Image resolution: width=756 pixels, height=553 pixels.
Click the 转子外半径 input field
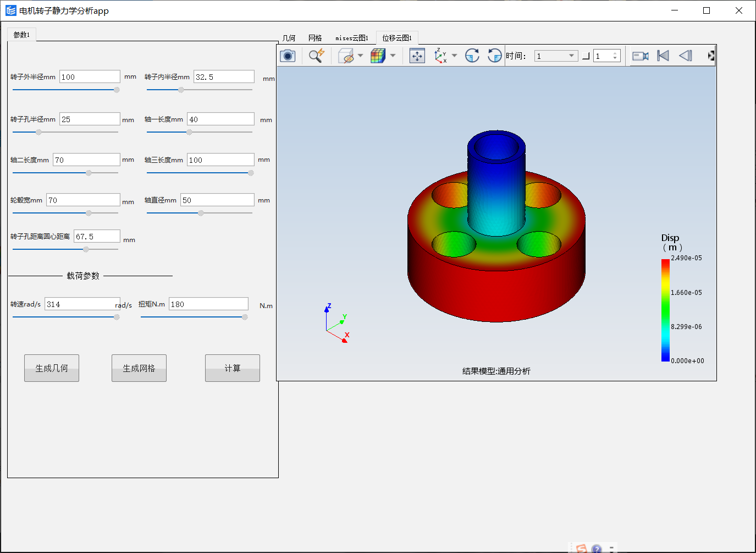[x=90, y=77]
